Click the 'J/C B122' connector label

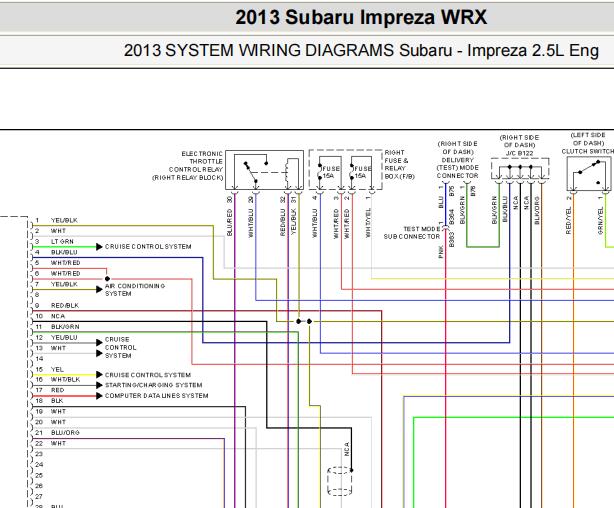click(519, 153)
